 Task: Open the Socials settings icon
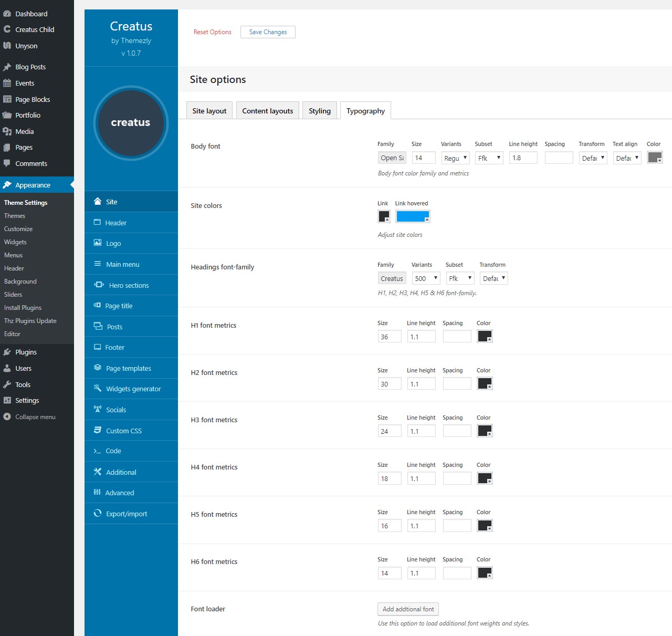pos(98,410)
